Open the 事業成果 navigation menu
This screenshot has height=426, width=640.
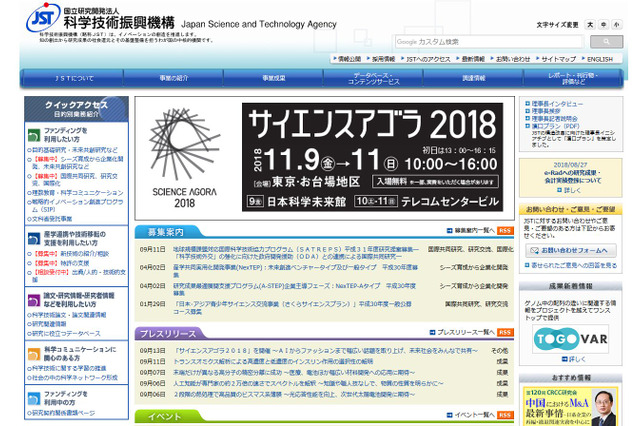273,78
